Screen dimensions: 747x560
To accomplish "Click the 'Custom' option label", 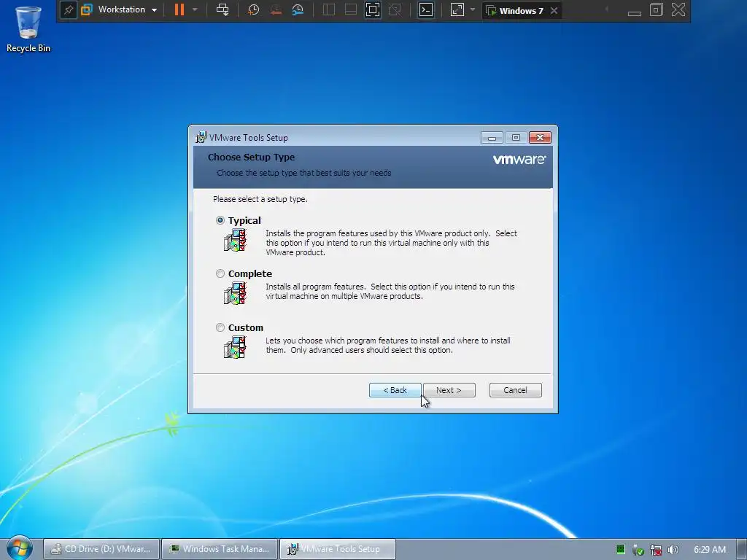I will [x=246, y=327].
